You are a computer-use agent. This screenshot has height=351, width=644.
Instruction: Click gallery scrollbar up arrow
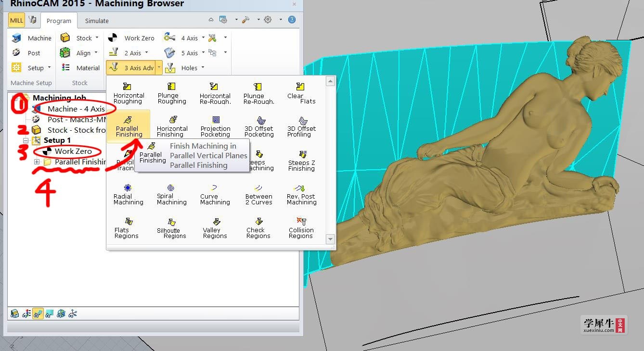(330, 81)
